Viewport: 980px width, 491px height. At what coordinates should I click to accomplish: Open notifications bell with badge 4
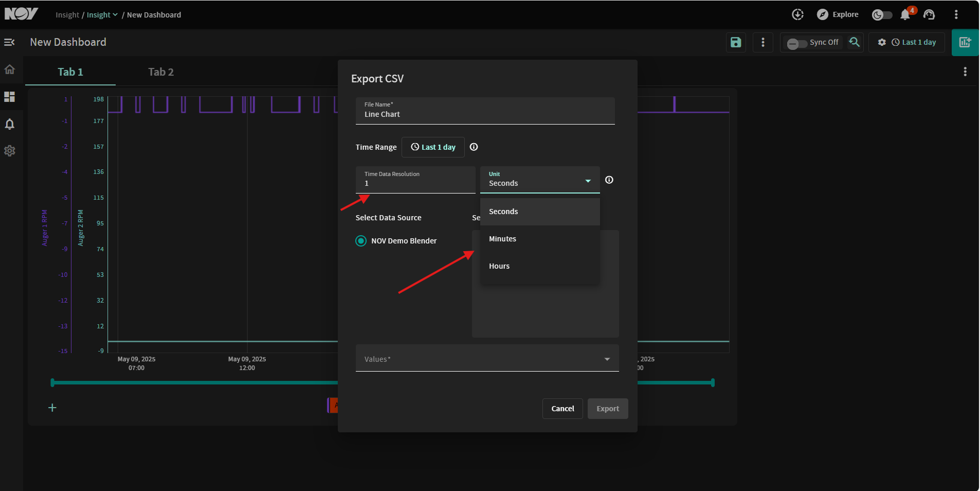[x=906, y=14]
